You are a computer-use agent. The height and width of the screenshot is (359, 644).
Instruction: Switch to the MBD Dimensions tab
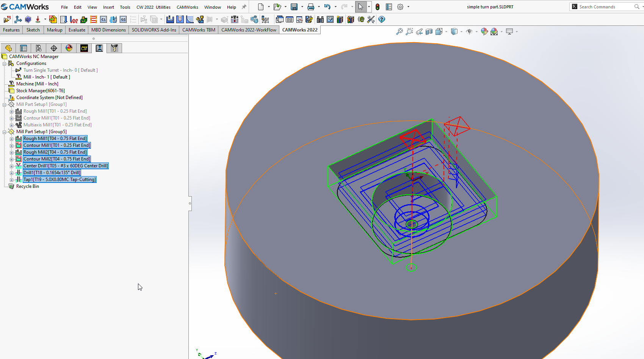pos(108,30)
